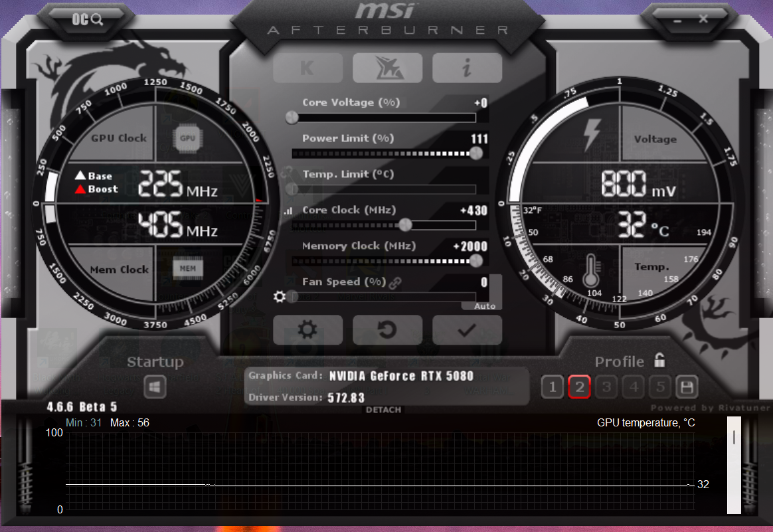
Task: Click the DETACH monitor button
Action: click(x=383, y=410)
